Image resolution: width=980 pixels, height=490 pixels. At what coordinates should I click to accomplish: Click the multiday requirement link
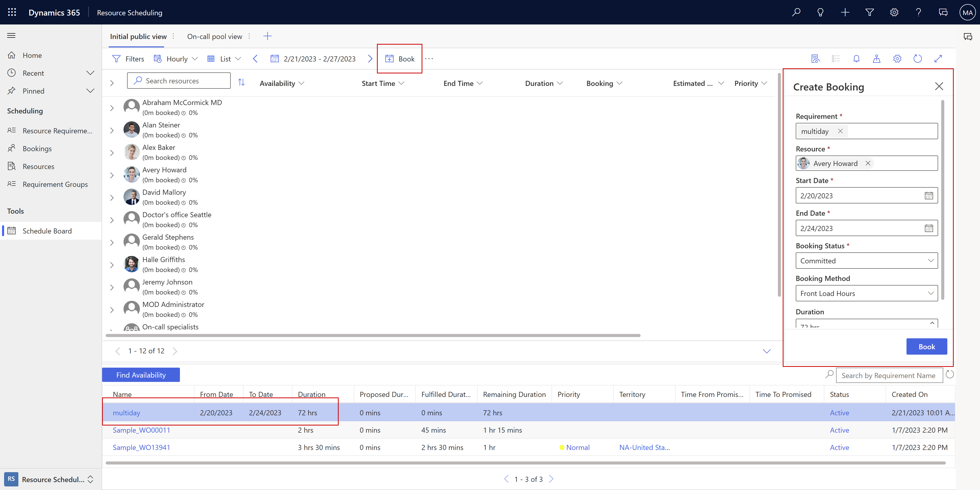[126, 412]
